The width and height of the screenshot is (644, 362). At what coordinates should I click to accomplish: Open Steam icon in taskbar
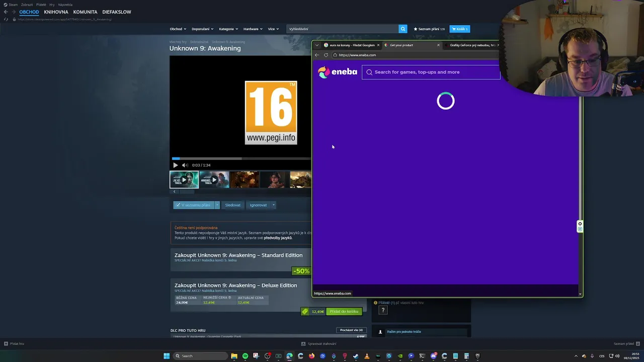point(356,356)
